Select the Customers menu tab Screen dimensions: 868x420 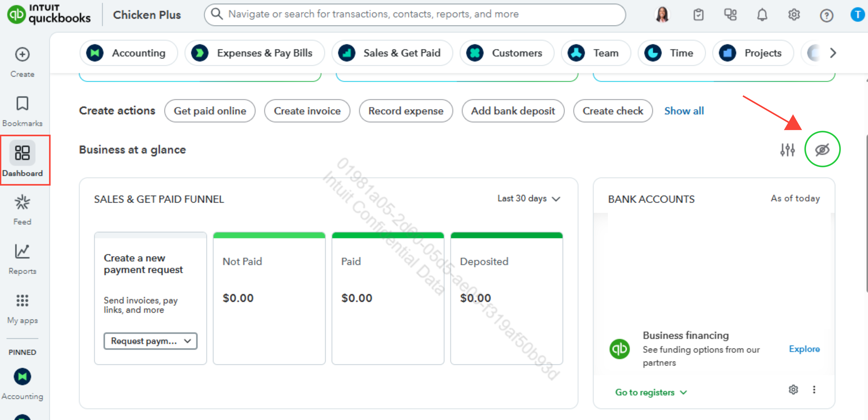(x=507, y=53)
